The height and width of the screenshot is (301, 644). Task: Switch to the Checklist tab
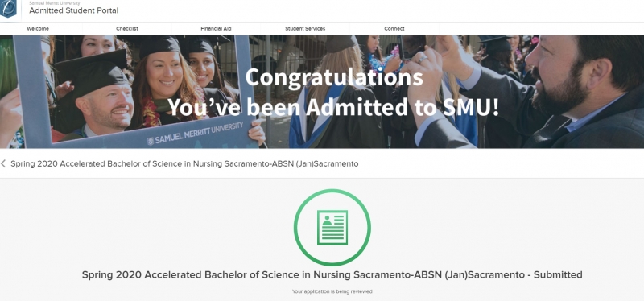pos(127,29)
